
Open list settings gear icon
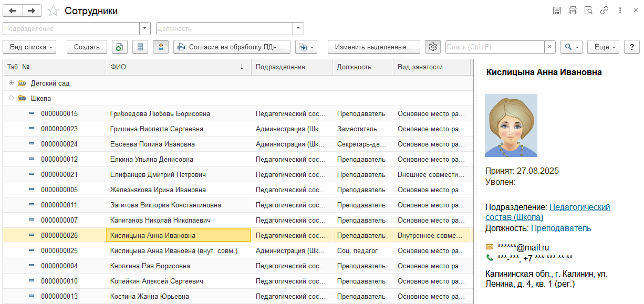[433, 47]
